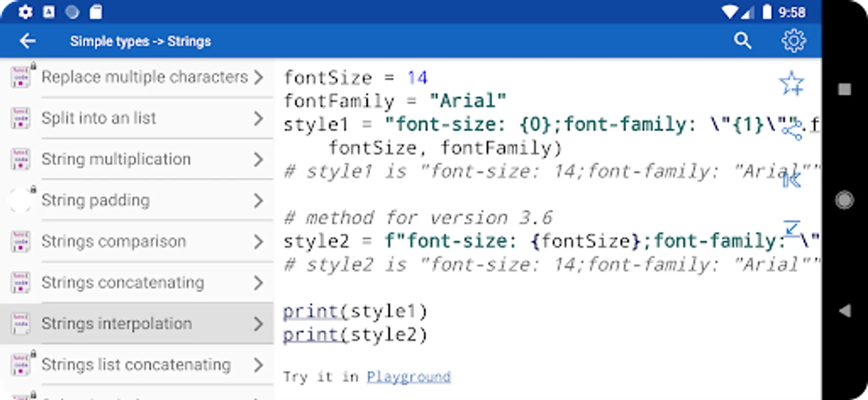Tap the shrink arrow icon beside the code
Screen dimensions: 868x400
click(x=792, y=228)
